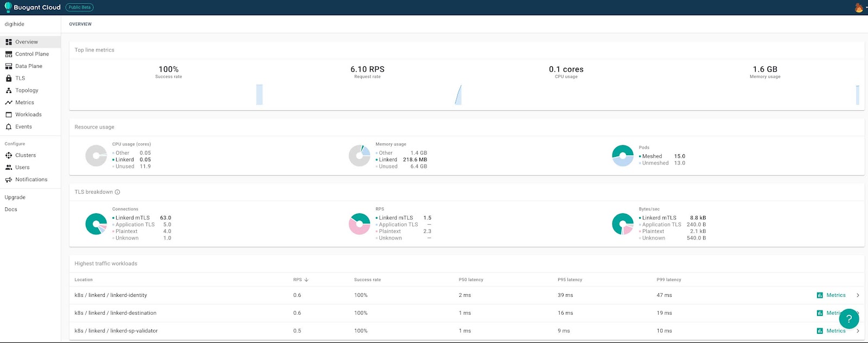Click the RPS sort arrow icon
Image resolution: width=868 pixels, height=343 pixels.
click(307, 280)
